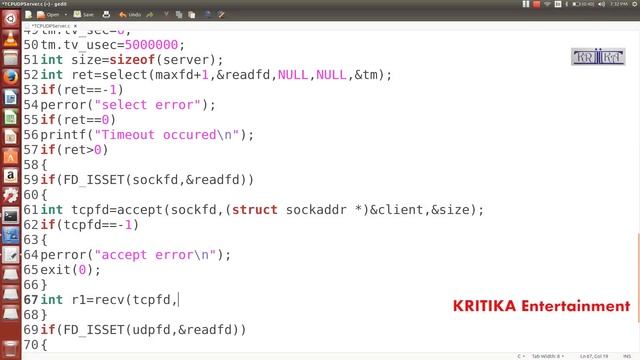Open Ubuntu Dash from launcher

(x=11, y=18)
